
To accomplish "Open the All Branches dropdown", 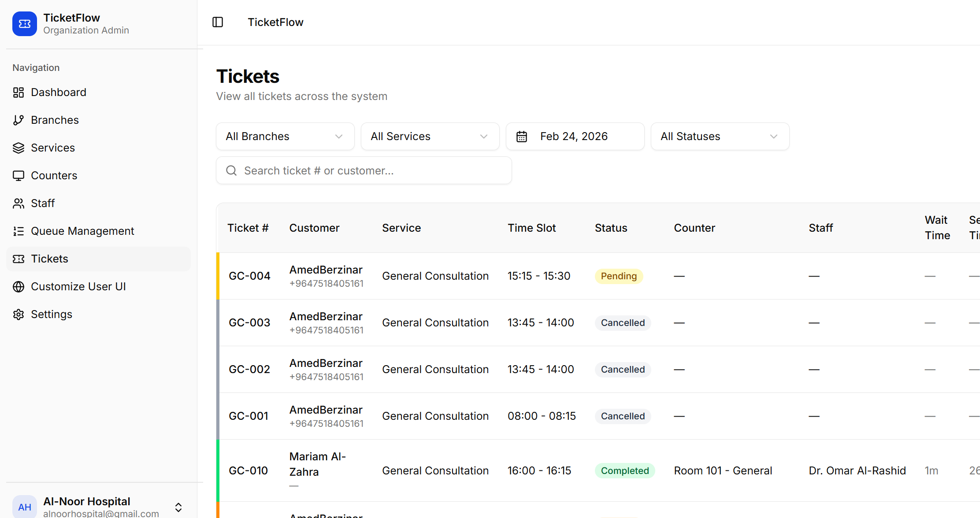I will 285,136.
